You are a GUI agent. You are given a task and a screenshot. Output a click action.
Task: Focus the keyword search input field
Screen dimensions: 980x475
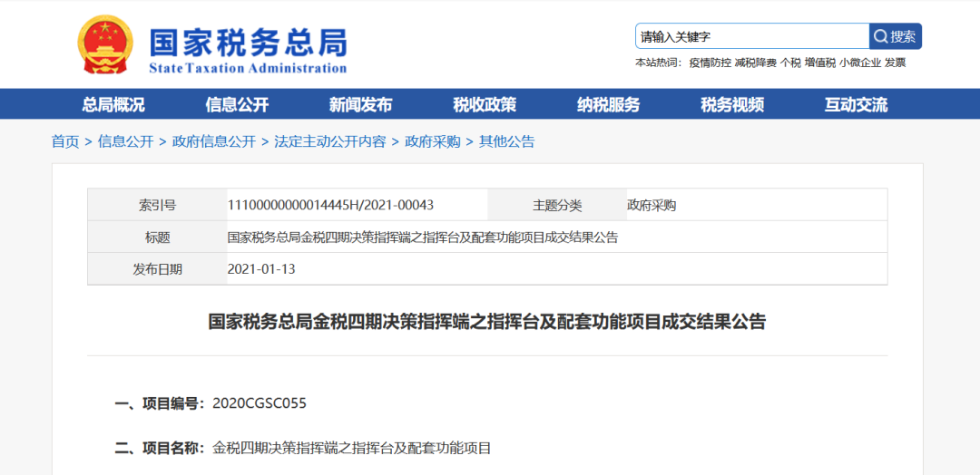click(x=752, y=36)
